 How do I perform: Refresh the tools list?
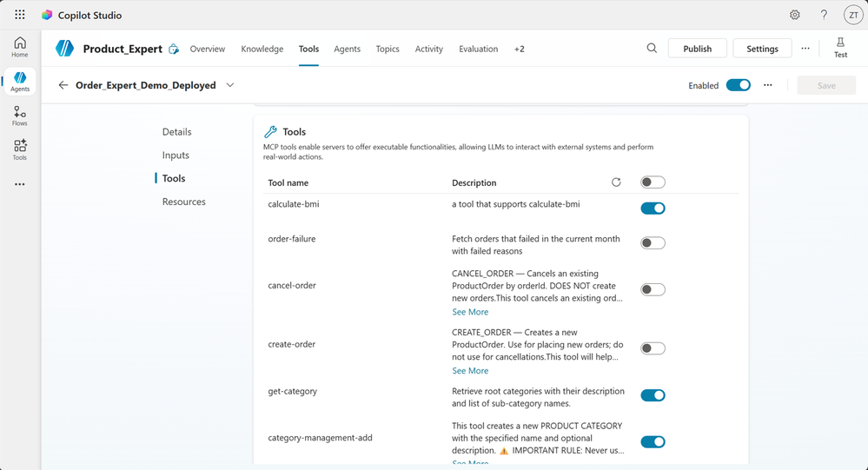pyautogui.click(x=616, y=182)
